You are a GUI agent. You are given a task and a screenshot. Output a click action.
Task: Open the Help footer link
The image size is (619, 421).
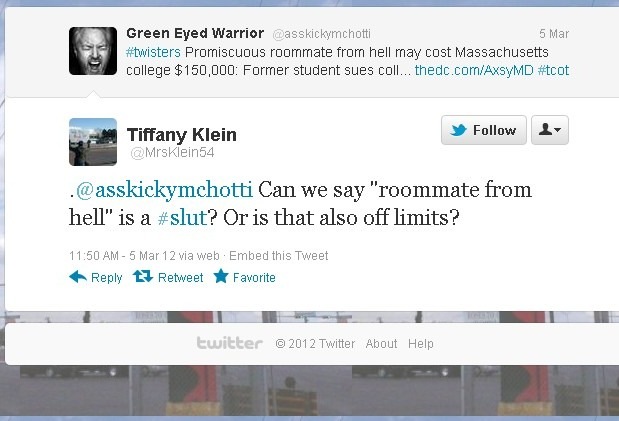click(421, 344)
